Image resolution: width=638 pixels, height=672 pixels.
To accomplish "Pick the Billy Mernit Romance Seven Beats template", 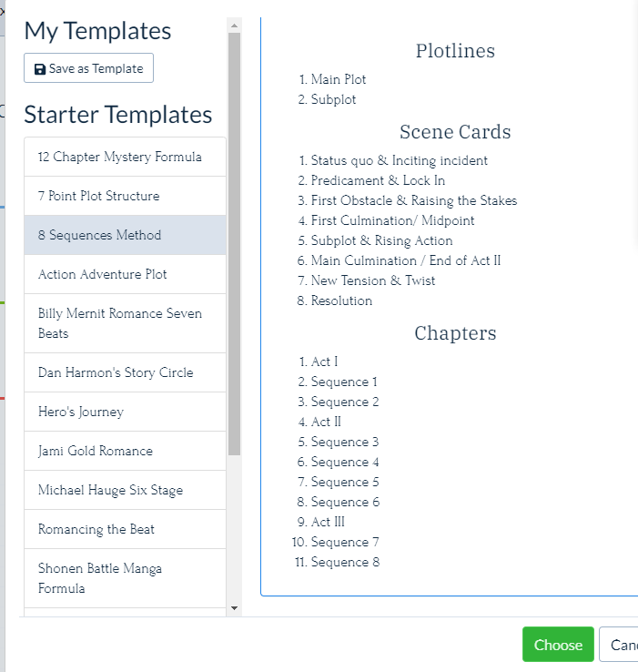I will [125, 323].
